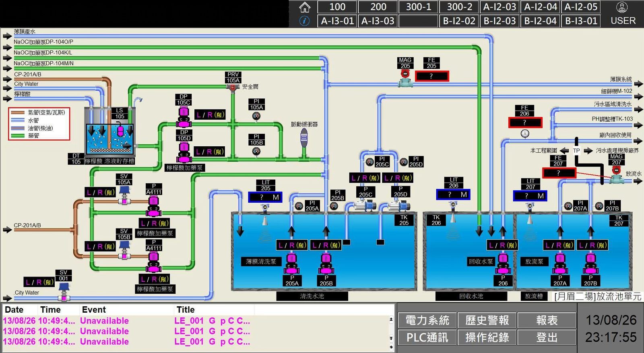Image resolution: width=644 pixels, height=353 pixels.
Task: Open the info icon in top bar
Action: (305, 21)
